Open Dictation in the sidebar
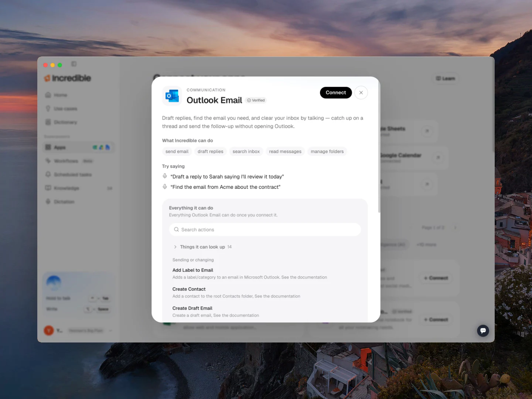The width and height of the screenshot is (532, 399). 79,202
